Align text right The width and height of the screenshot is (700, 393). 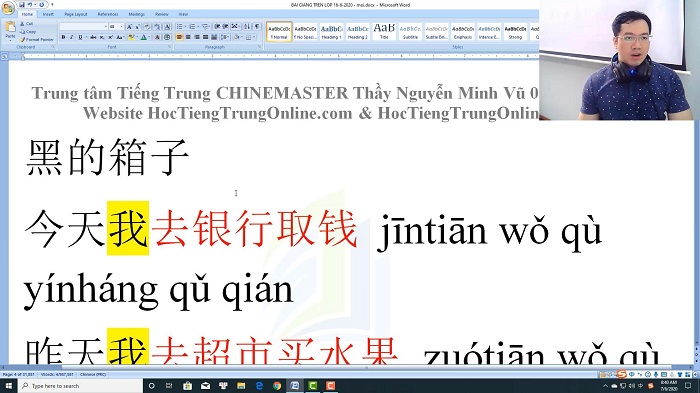pyautogui.click(x=197, y=37)
